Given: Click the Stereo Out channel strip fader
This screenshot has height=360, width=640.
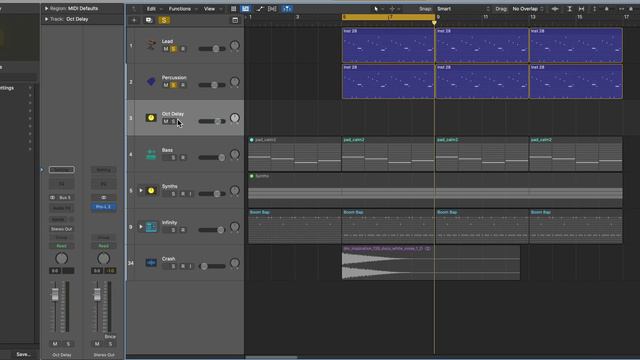Looking at the screenshot, I should (97, 295).
